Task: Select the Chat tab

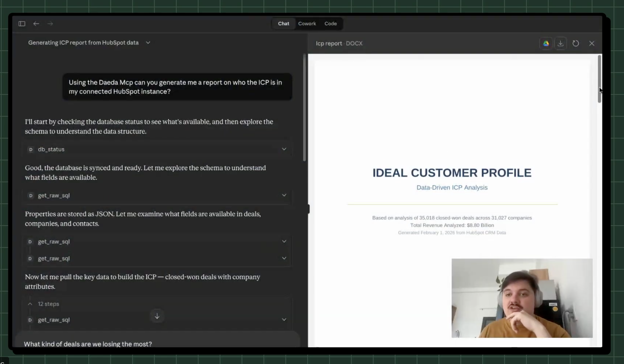Action: (283, 24)
